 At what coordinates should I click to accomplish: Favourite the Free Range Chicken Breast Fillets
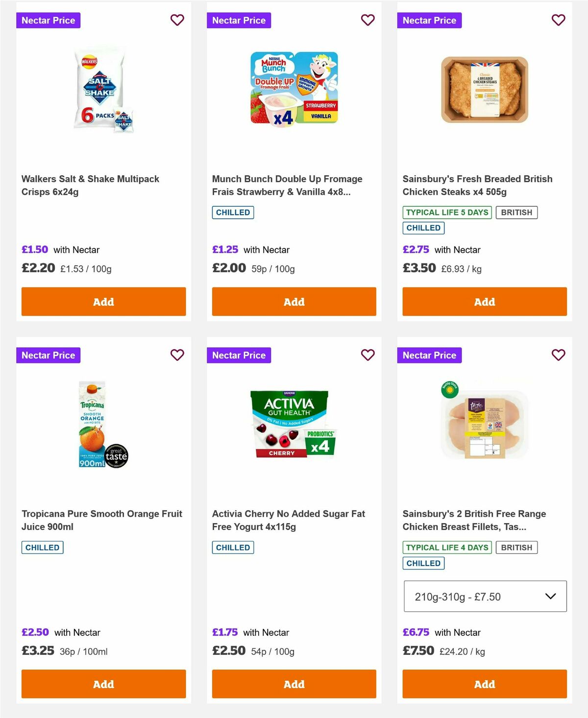pos(558,355)
